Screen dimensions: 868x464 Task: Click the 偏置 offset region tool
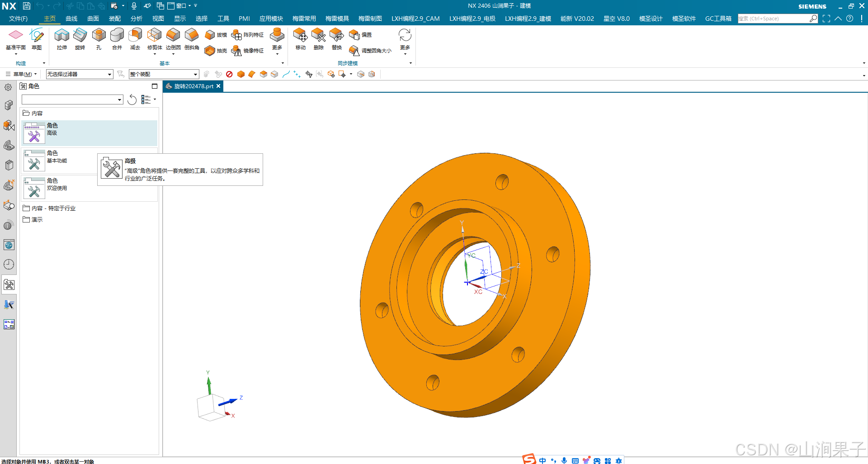coord(360,35)
